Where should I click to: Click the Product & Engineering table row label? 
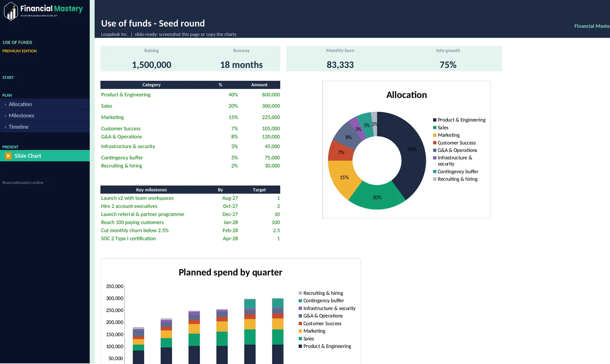pyautogui.click(x=126, y=95)
